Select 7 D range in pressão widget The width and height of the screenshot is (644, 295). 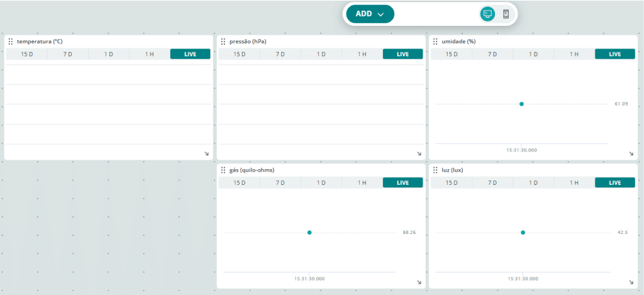point(280,54)
